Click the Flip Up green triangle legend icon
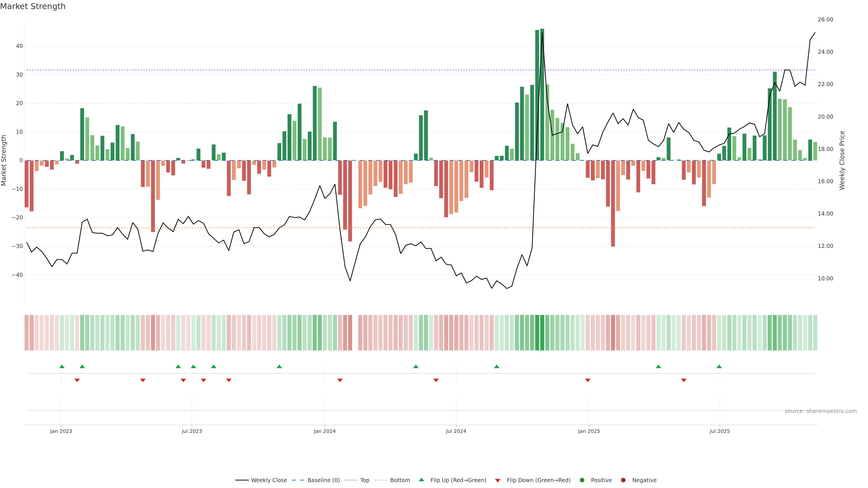Screen dimensions: 868x488 421,480
